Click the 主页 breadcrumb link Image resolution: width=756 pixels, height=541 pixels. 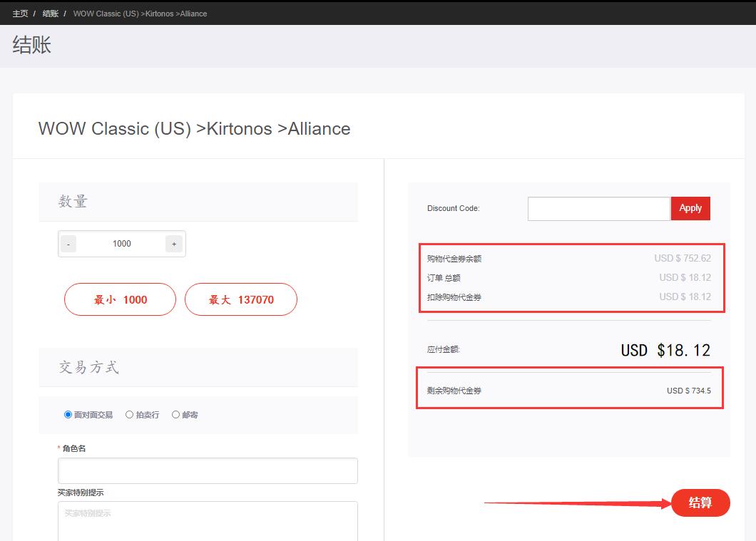coord(20,14)
